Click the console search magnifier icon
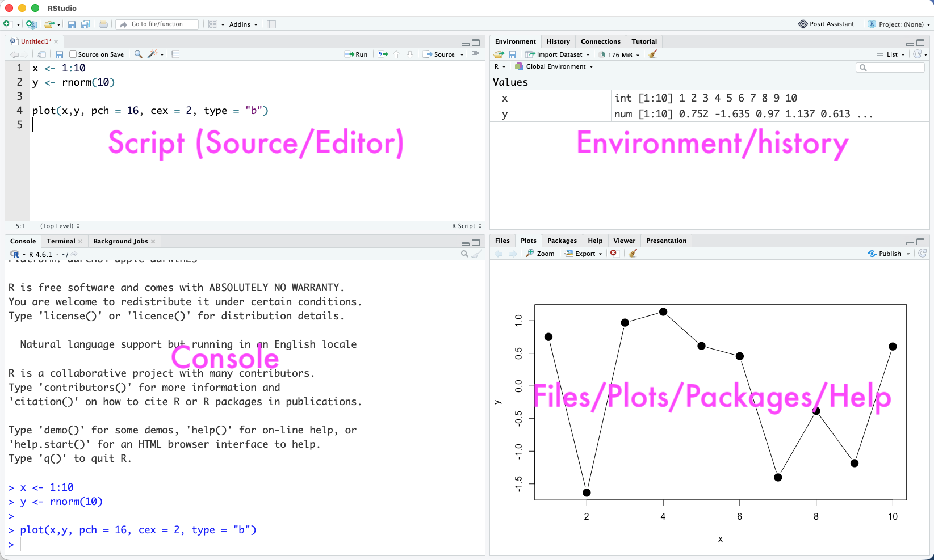 (464, 254)
